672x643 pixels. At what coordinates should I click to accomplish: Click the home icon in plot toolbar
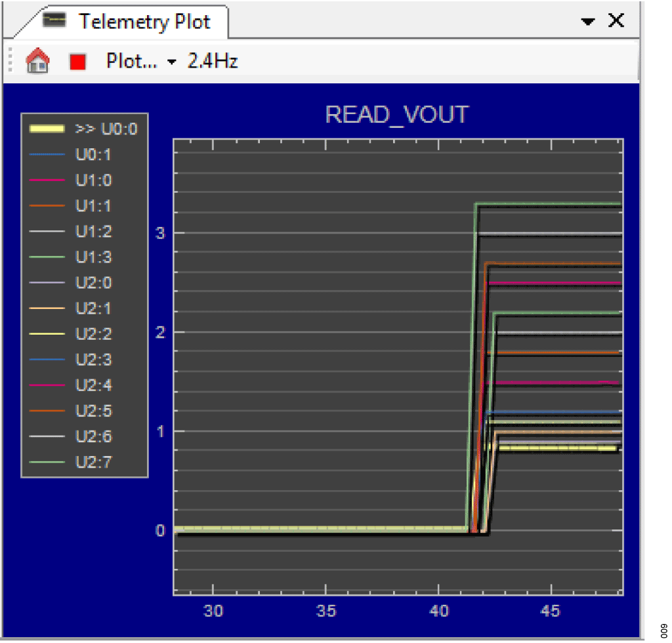click(x=37, y=62)
